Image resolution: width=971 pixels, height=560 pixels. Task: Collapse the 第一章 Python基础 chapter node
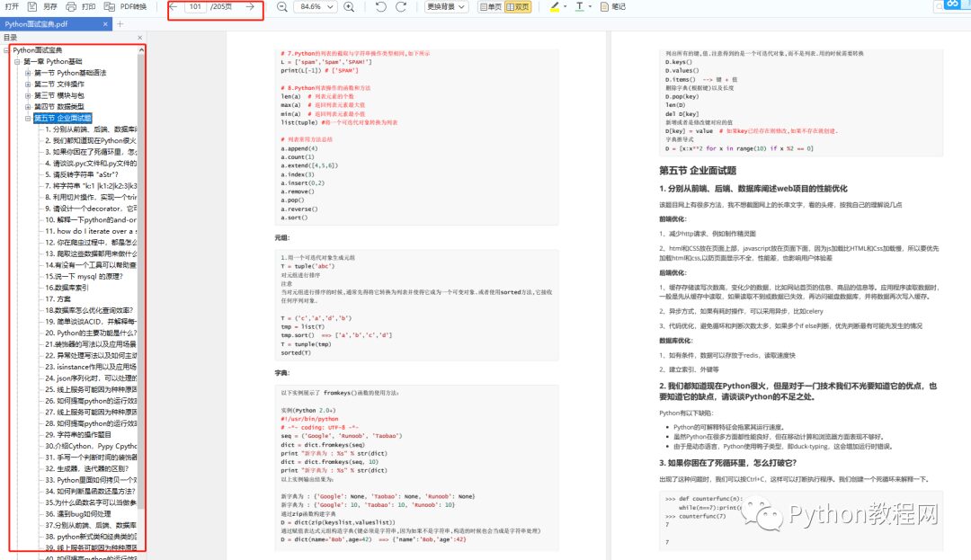click(x=17, y=62)
